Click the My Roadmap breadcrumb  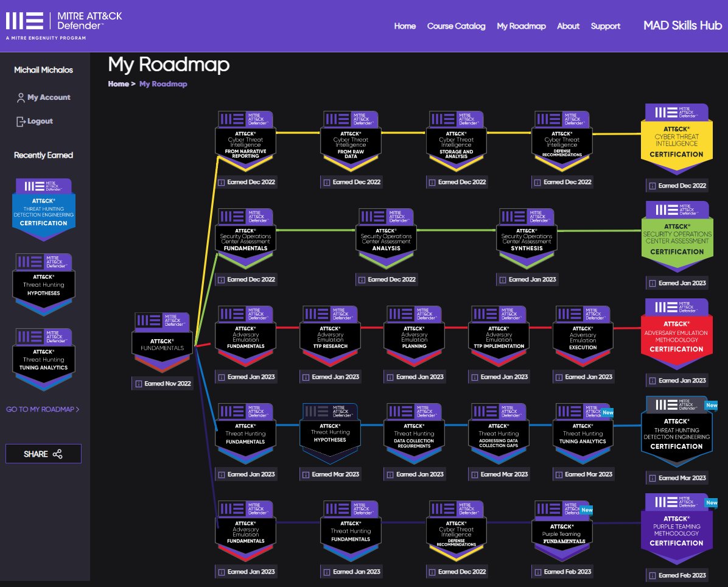point(163,84)
